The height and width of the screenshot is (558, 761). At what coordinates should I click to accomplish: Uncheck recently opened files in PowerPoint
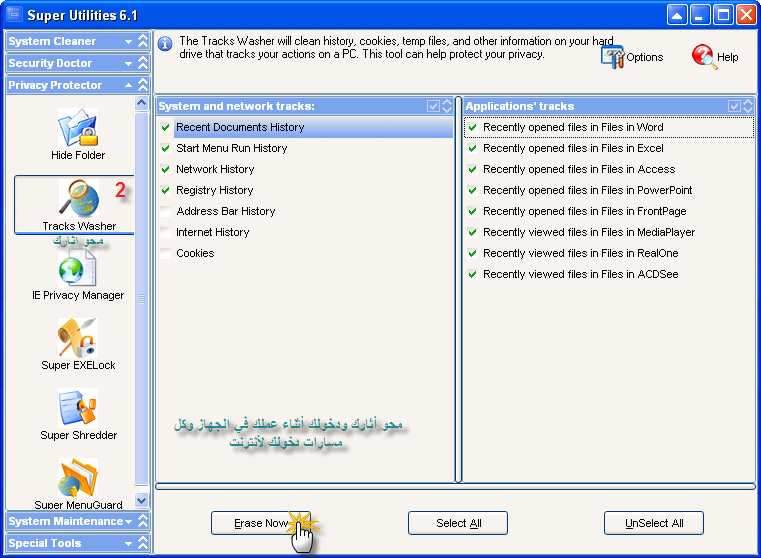coord(472,190)
